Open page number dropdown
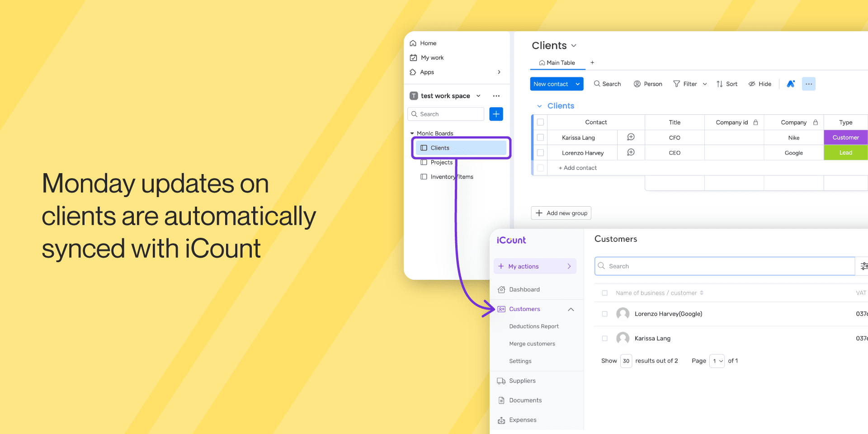868x434 pixels. tap(717, 361)
